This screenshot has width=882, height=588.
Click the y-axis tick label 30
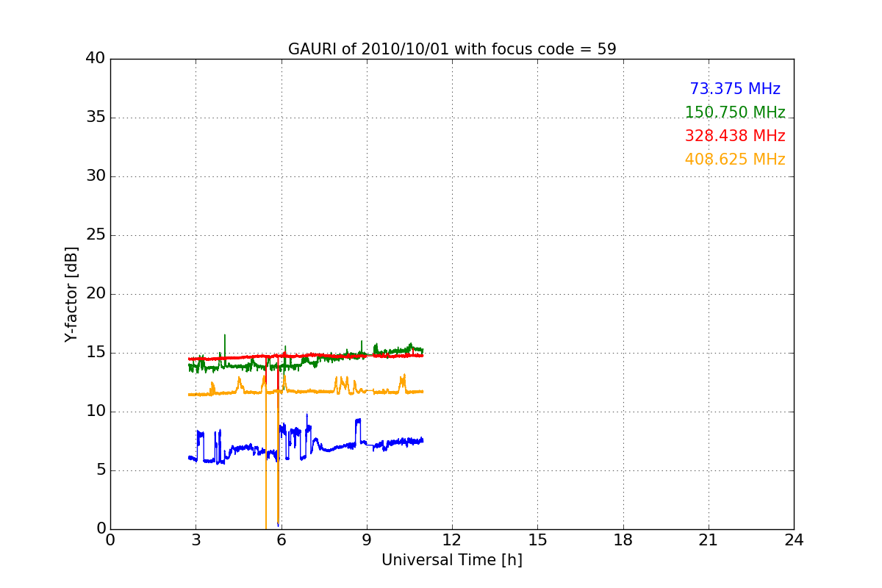96,176
